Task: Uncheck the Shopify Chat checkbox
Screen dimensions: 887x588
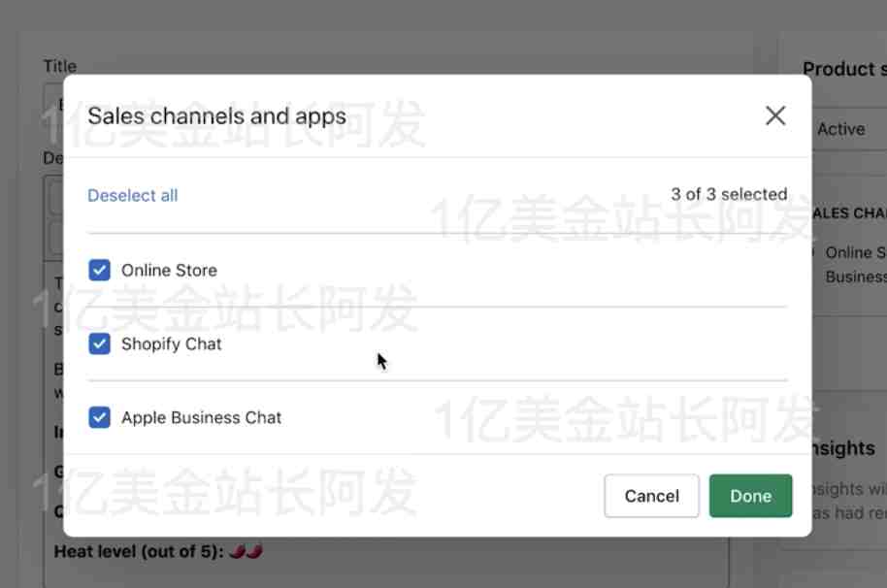Action: tap(100, 343)
